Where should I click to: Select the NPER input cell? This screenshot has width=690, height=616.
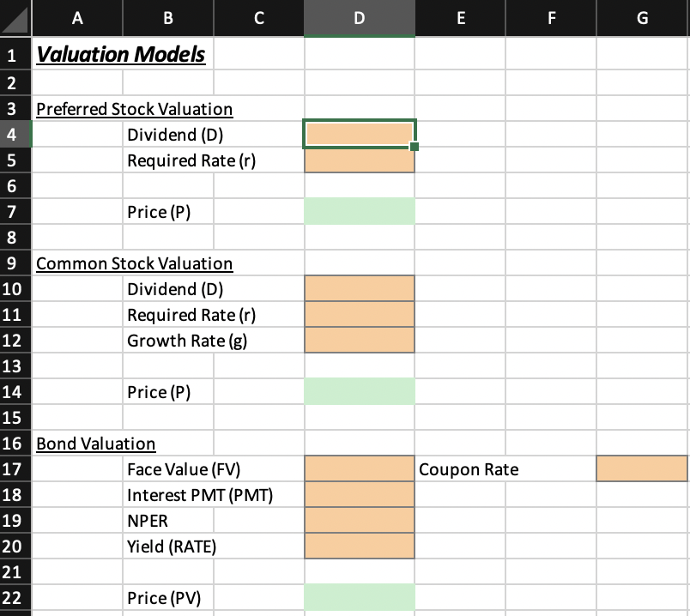tap(359, 521)
